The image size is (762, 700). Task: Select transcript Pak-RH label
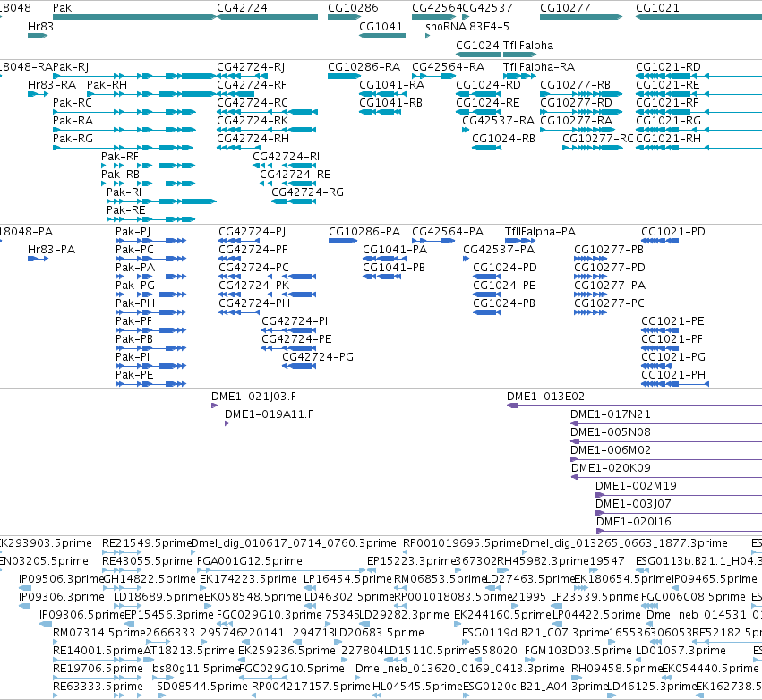pyautogui.click(x=107, y=85)
